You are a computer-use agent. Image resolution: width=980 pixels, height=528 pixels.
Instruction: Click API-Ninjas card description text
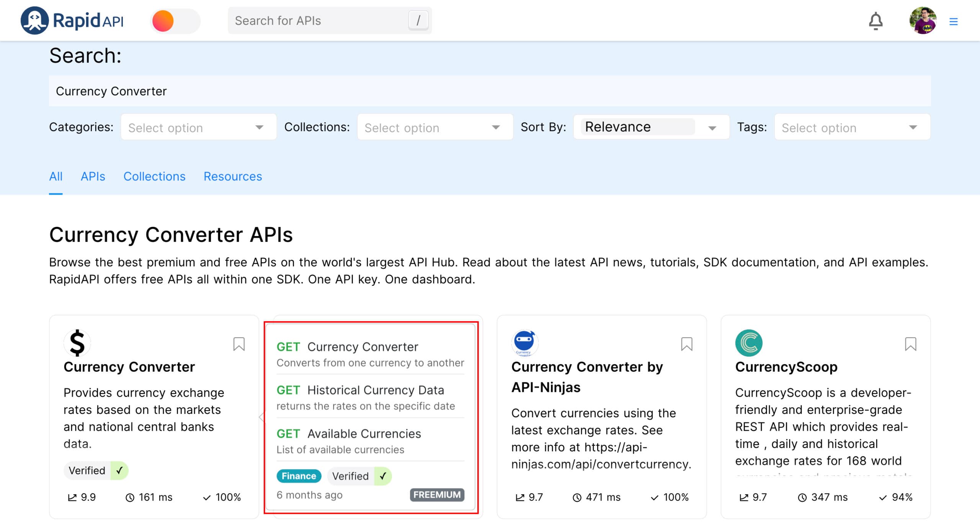601,438
